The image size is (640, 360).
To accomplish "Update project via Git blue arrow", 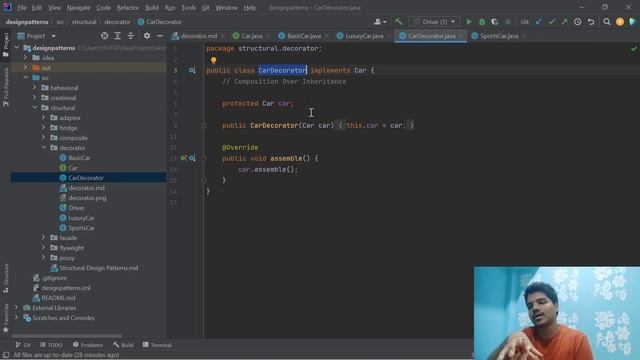I will pos(539,22).
